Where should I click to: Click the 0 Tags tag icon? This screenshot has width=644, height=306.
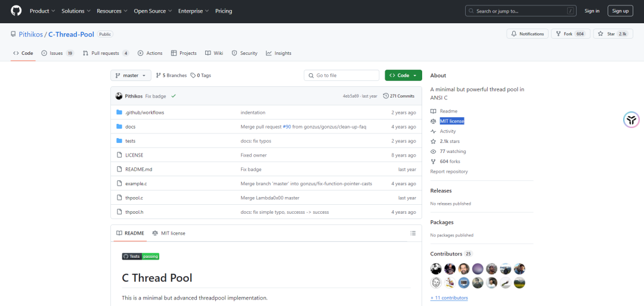pyautogui.click(x=193, y=76)
